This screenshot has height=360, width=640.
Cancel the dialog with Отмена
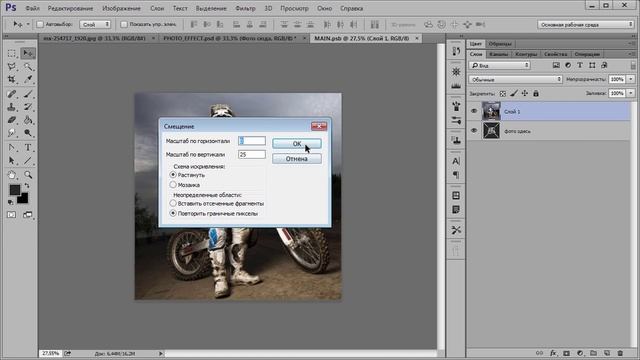coord(297,159)
